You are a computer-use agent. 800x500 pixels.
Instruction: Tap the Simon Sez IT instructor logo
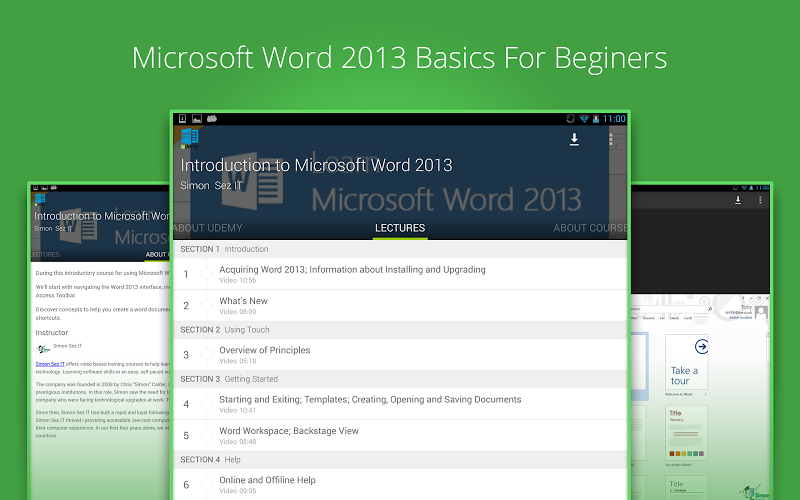point(43,348)
